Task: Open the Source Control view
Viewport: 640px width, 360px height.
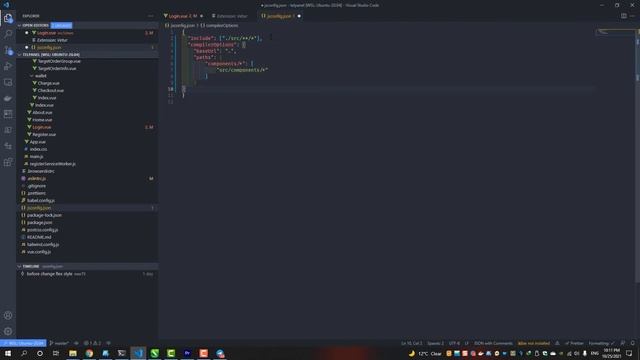Action: 8,50
